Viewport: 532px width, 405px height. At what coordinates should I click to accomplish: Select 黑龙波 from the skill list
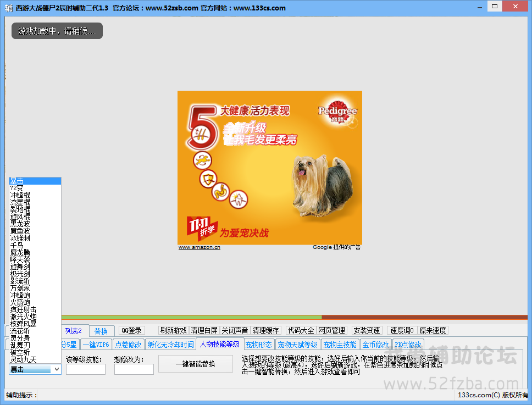[35, 224]
